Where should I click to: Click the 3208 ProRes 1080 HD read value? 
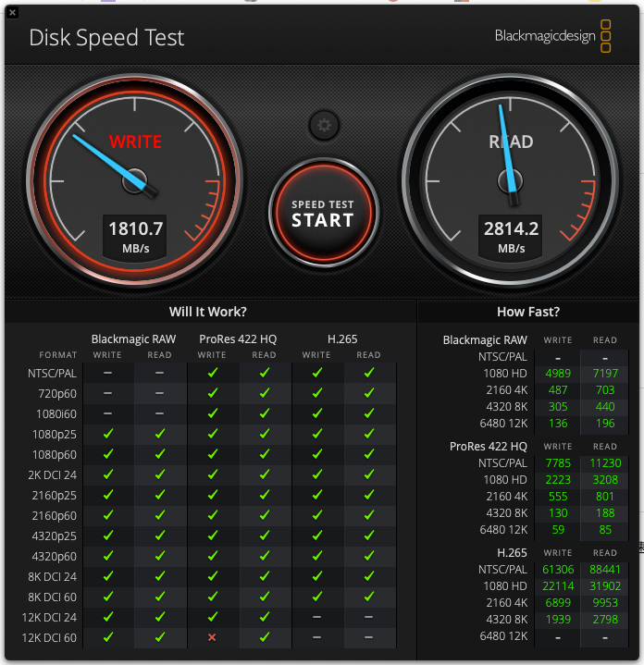[x=605, y=480]
